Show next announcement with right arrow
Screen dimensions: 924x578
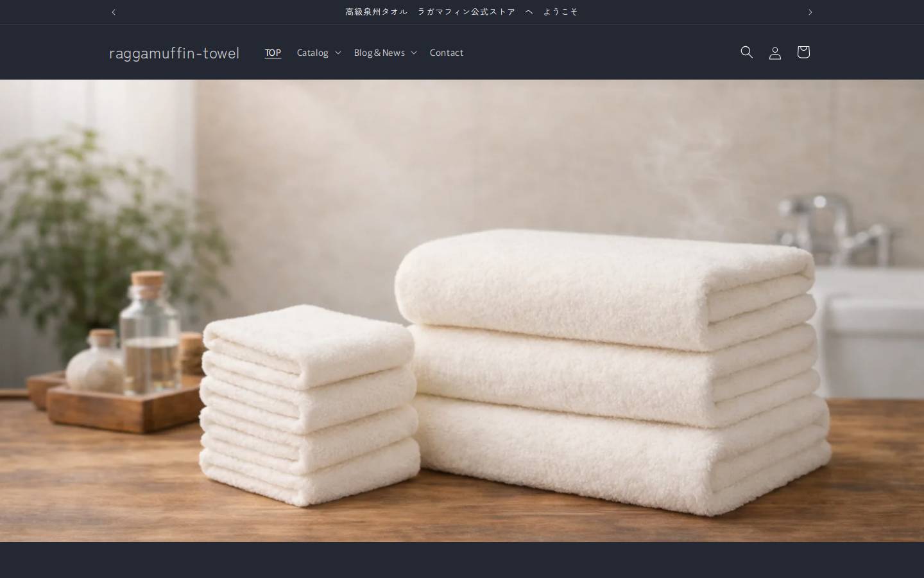[x=810, y=12]
